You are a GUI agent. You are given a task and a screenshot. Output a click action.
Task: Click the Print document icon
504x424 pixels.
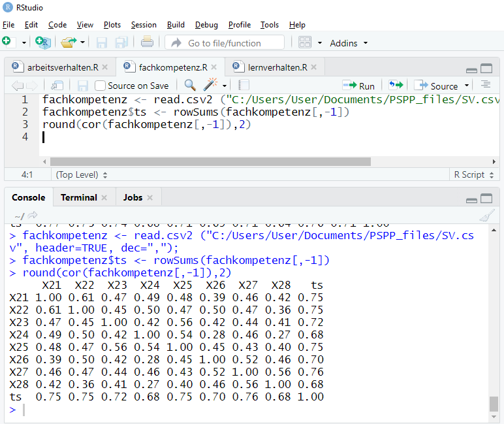coord(147,42)
